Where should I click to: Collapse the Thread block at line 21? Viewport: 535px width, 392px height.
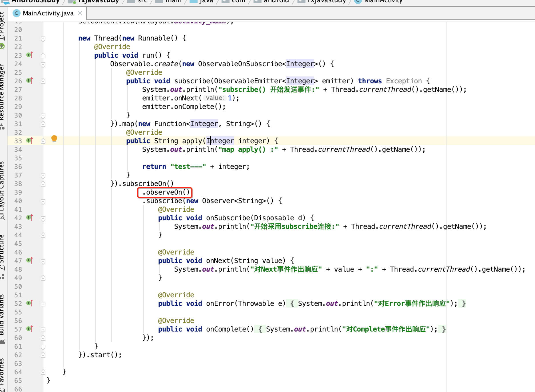click(x=43, y=39)
